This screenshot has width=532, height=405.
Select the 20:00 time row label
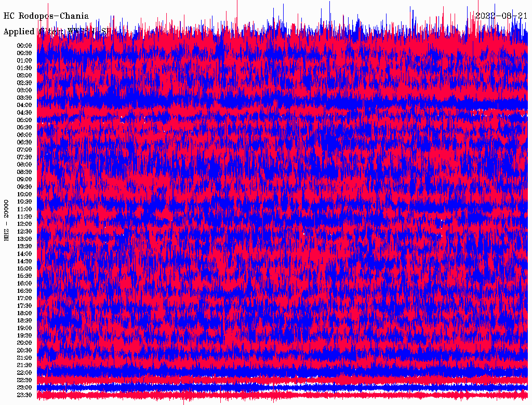24,343
